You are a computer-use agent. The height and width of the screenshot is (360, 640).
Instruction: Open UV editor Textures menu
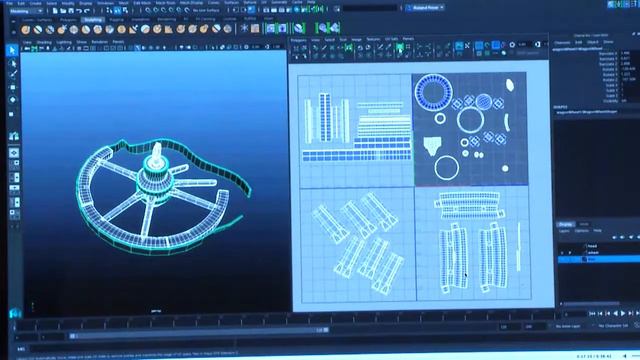373,40
